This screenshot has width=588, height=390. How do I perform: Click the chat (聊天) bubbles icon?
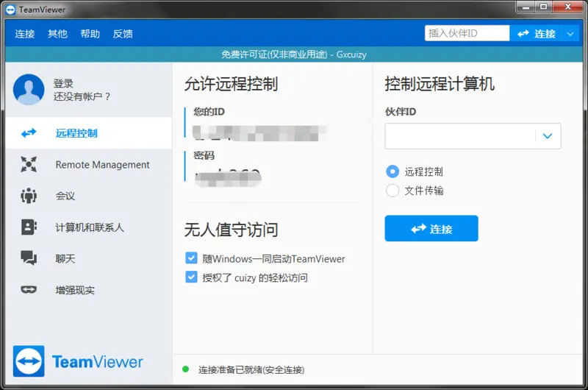(x=29, y=258)
